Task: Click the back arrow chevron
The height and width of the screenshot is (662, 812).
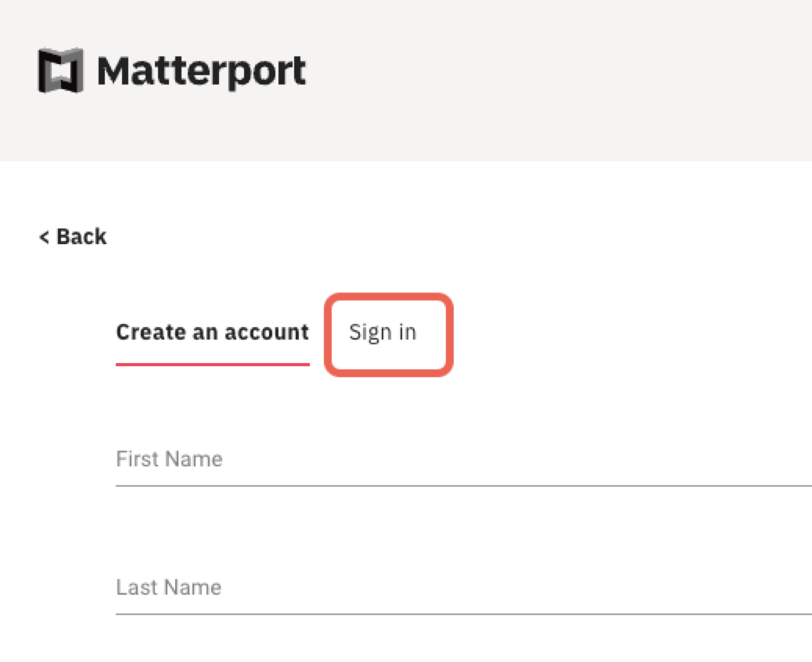Action: click(43, 236)
